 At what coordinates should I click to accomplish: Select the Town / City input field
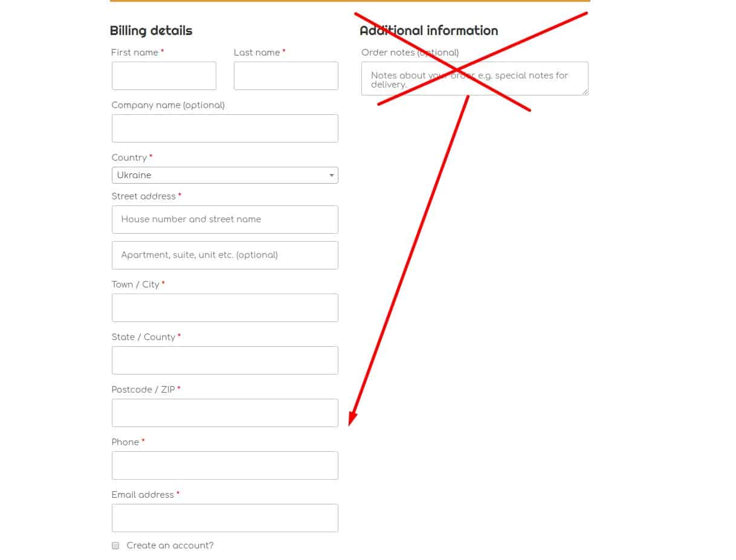[224, 307]
